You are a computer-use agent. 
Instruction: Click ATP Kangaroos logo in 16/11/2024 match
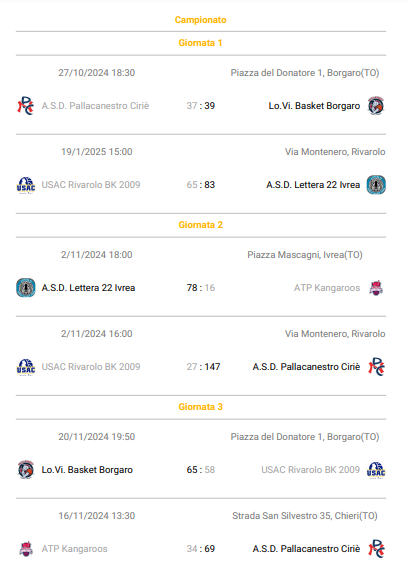click(x=26, y=549)
